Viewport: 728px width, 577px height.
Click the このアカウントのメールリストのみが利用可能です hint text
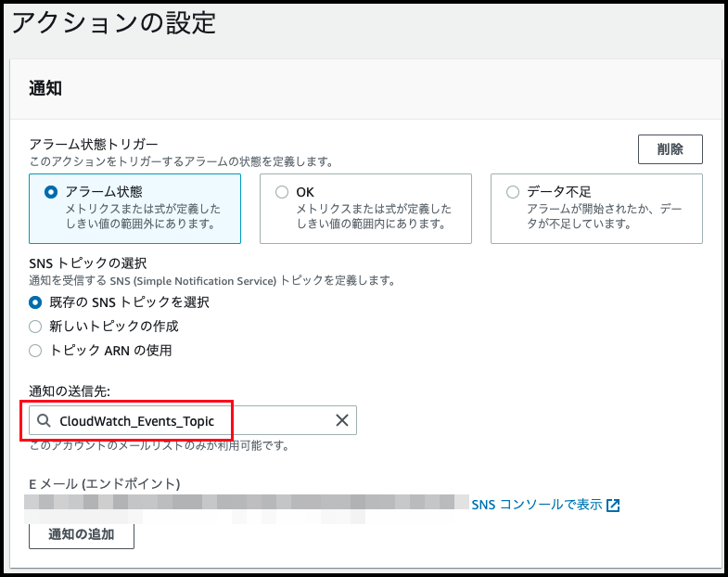tap(159, 445)
